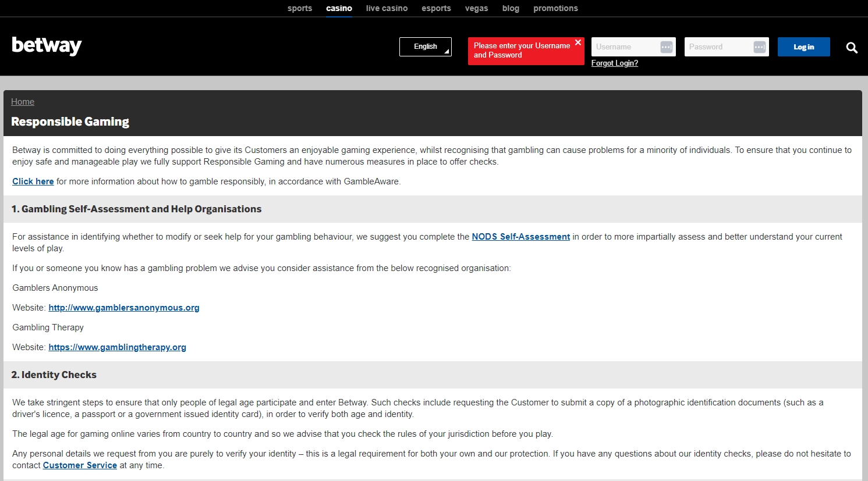The image size is (868, 481).
Task: Focus the Password input field
Action: point(727,47)
